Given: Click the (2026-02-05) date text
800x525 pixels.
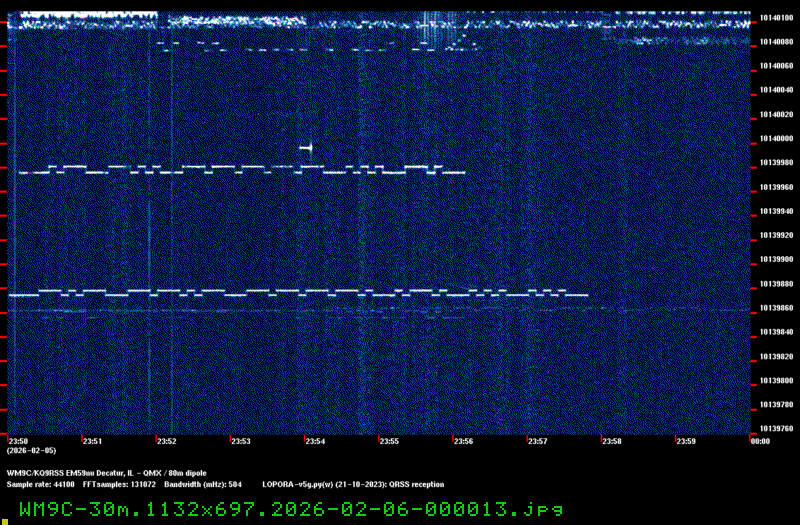Looking at the screenshot, I should (32, 451).
